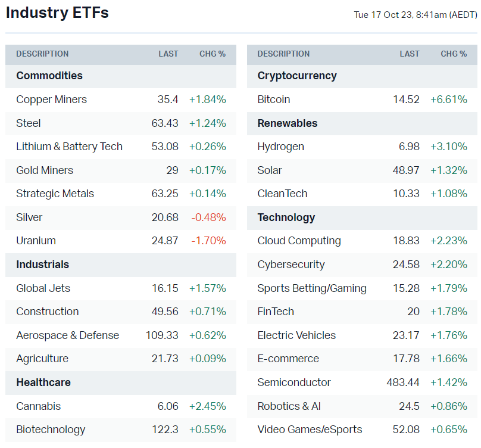Image resolution: width=481 pixels, height=448 pixels.
Task: Click the Cannabis ETF entry
Action: pos(38,406)
